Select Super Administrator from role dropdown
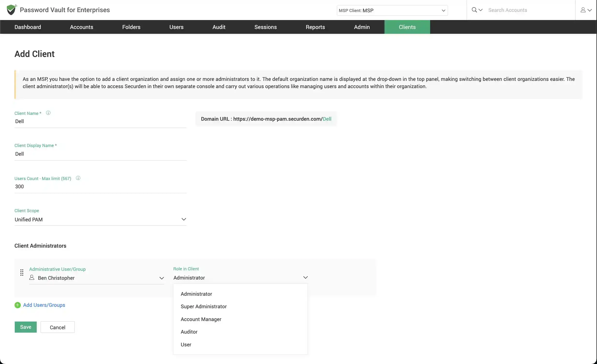597x364 pixels. click(203, 306)
